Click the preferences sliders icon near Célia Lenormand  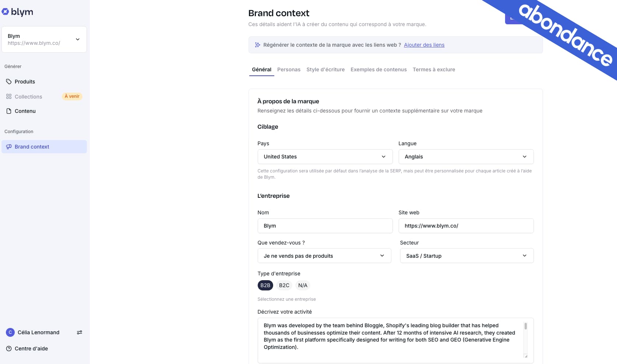(x=80, y=332)
